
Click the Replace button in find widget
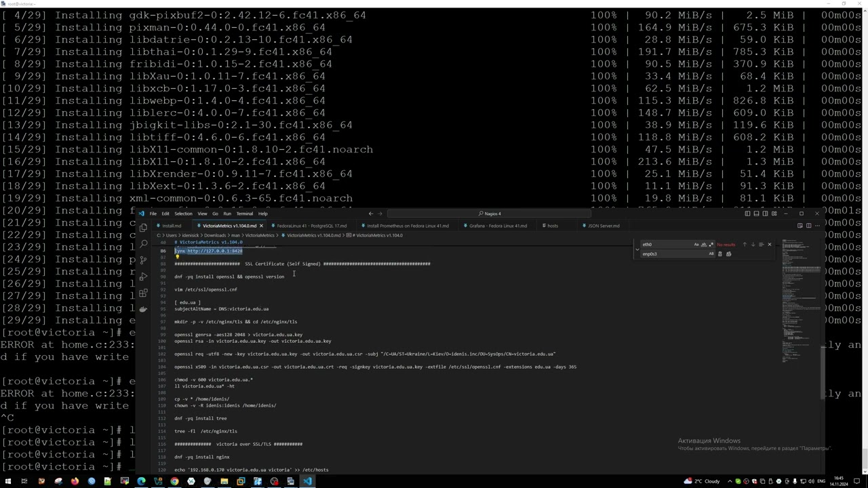point(719,254)
